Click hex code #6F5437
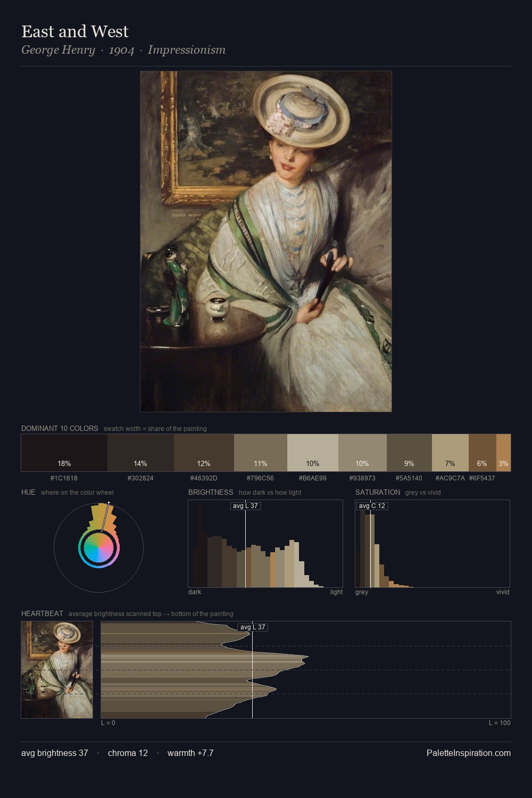Screen dimensions: 532x798 [x=482, y=478]
